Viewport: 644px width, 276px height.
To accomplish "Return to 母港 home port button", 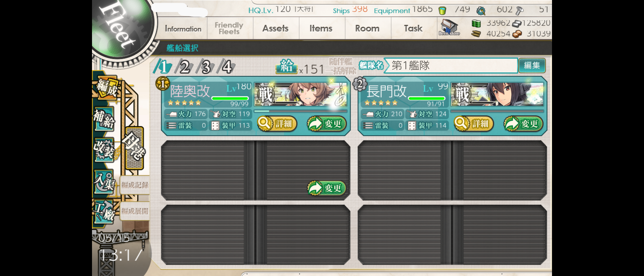I will pyautogui.click(x=134, y=148).
